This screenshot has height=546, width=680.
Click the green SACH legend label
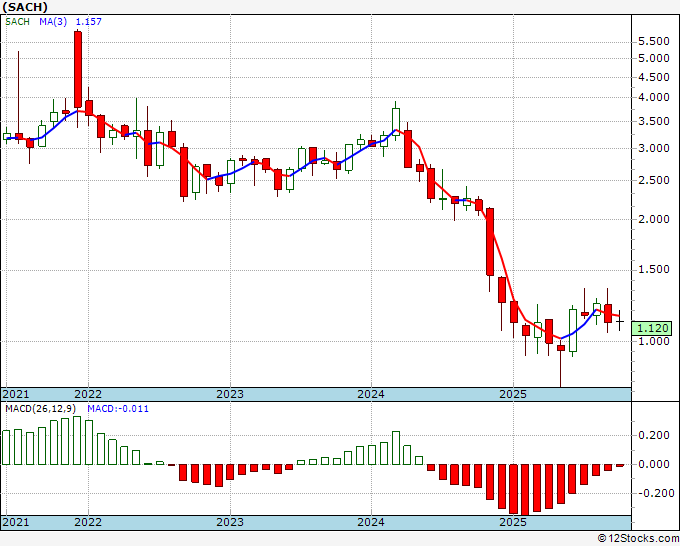(x=17, y=22)
